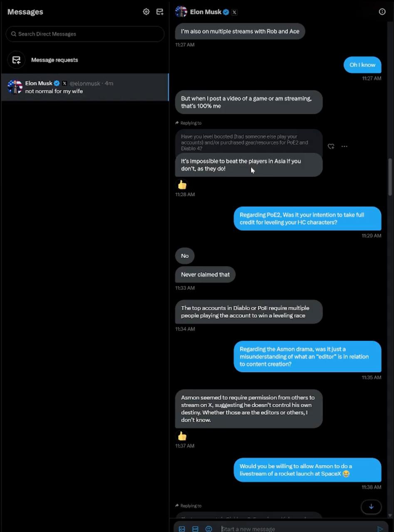Click Elon Musk name in chat header
The height and width of the screenshot is (532, 394).
[x=206, y=12]
